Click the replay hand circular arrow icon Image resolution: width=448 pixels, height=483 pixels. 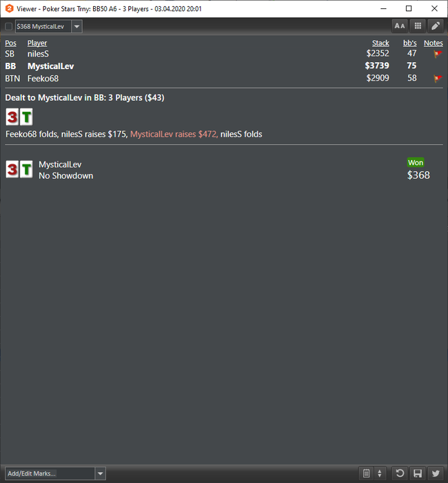click(x=400, y=473)
